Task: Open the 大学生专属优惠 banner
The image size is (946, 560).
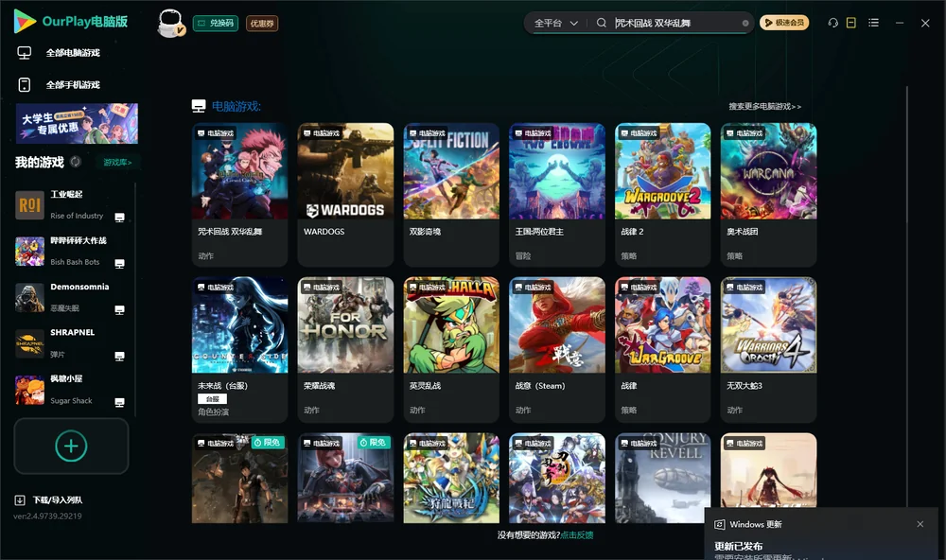Action: pyautogui.click(x=77, y=123)
